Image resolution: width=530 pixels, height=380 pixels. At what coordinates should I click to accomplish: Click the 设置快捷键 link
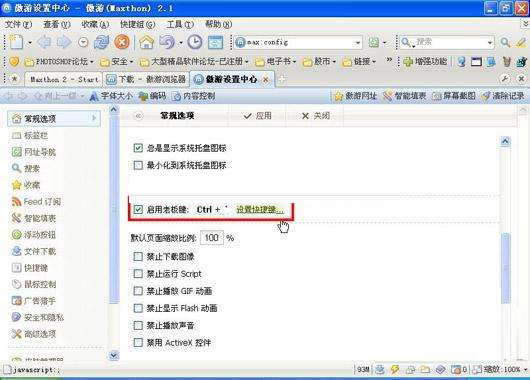(x=260, y=210)
